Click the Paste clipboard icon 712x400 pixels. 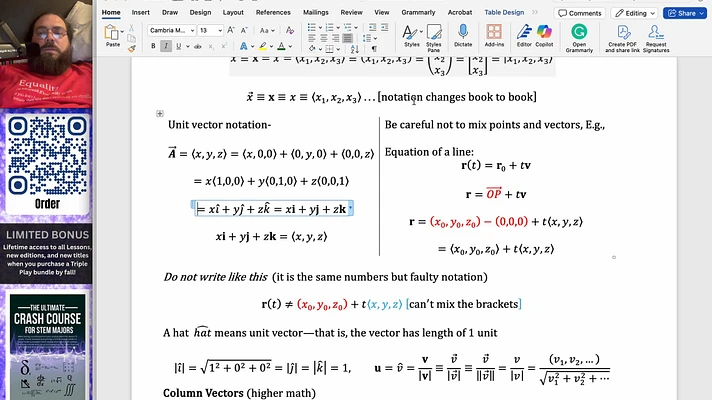click(x=111, y=33)
